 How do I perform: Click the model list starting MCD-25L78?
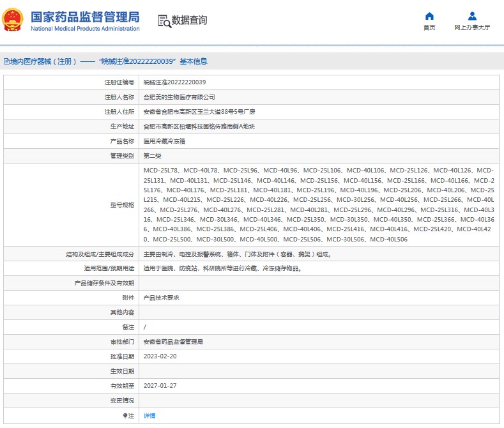[x=319, y=205]
